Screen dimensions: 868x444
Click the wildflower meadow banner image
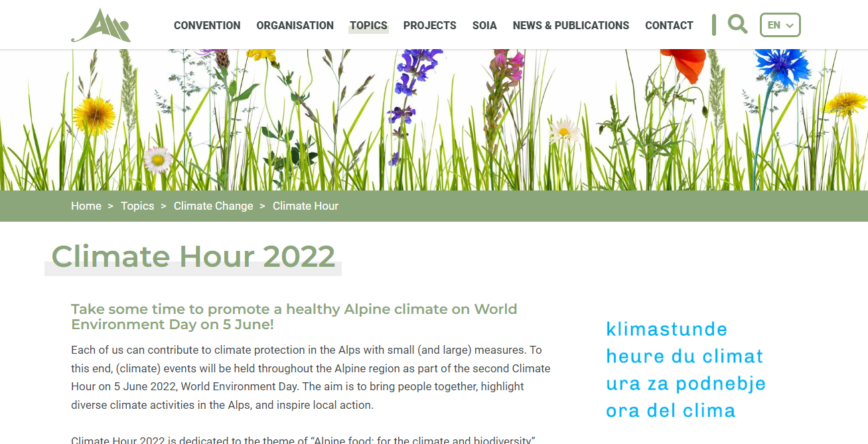(x=434, y=119)
